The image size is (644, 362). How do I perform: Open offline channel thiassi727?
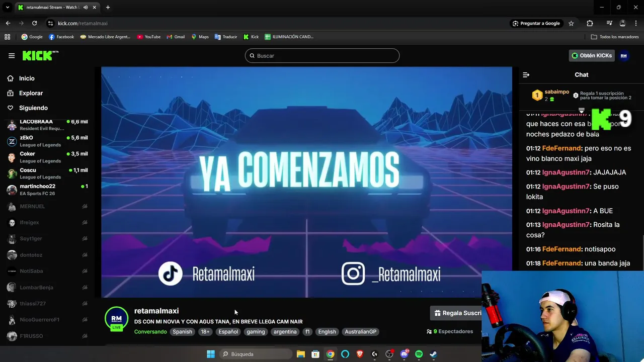[48, 304]
